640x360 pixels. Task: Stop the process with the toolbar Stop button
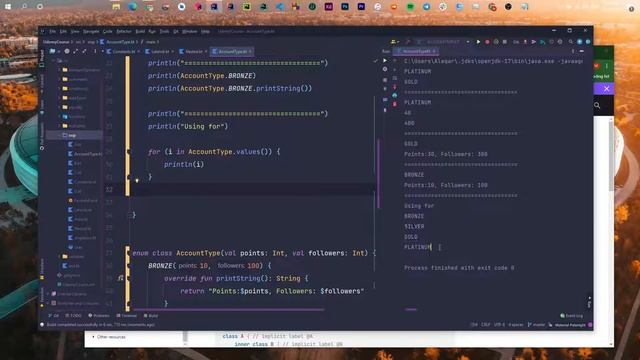[x=505, y=42]
